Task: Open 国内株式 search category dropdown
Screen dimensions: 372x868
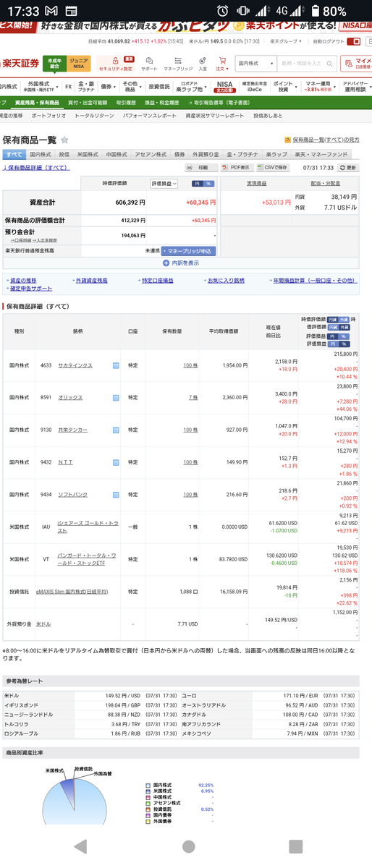Action: pyautogui.click(x=255, y=63)
